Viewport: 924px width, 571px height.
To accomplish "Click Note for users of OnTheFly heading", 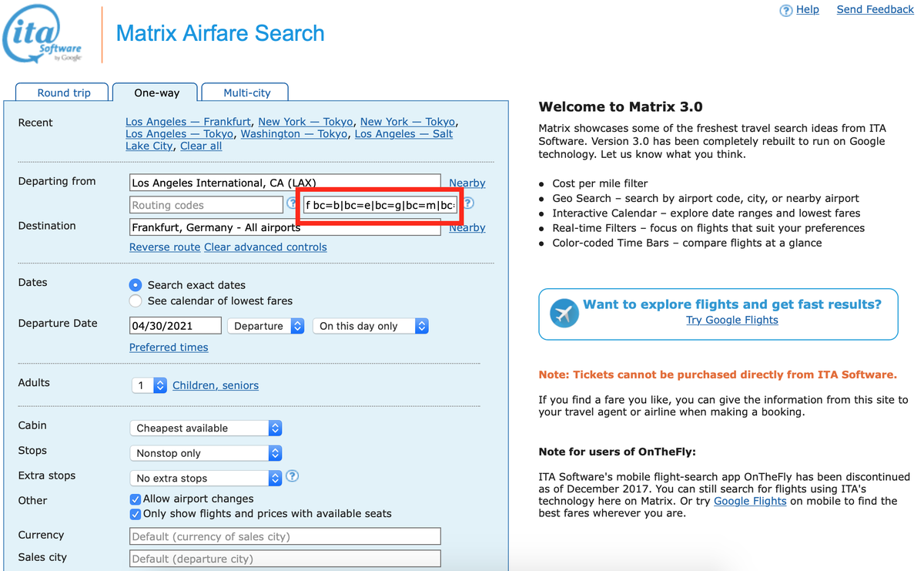I will (618, 452).
